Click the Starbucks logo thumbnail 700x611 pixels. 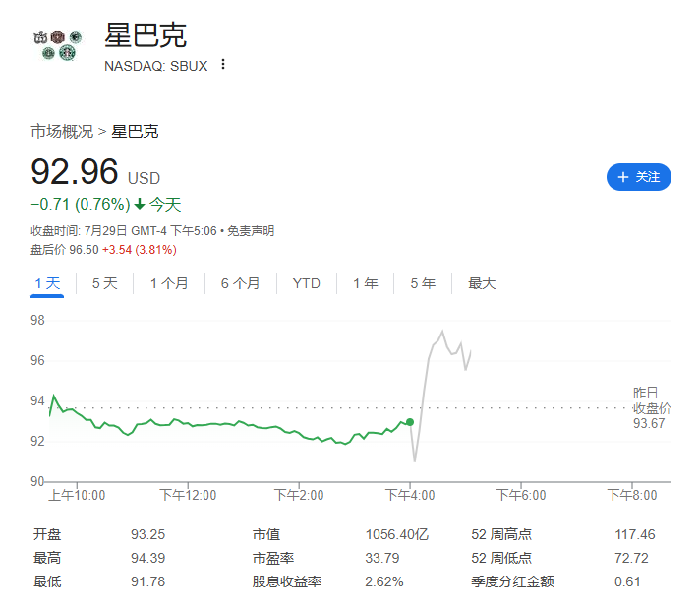click(x=58, y=45)
